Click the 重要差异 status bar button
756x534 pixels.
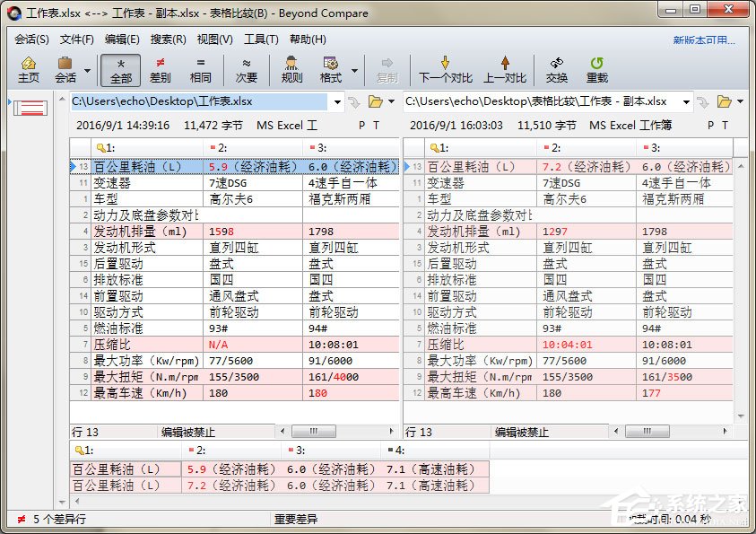pos(296,520)
